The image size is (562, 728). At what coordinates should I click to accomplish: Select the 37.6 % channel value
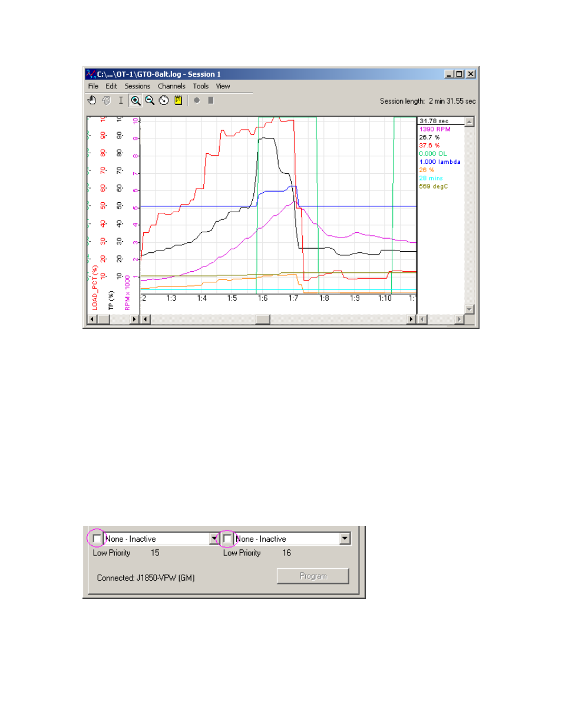click(x=429, y=146)
